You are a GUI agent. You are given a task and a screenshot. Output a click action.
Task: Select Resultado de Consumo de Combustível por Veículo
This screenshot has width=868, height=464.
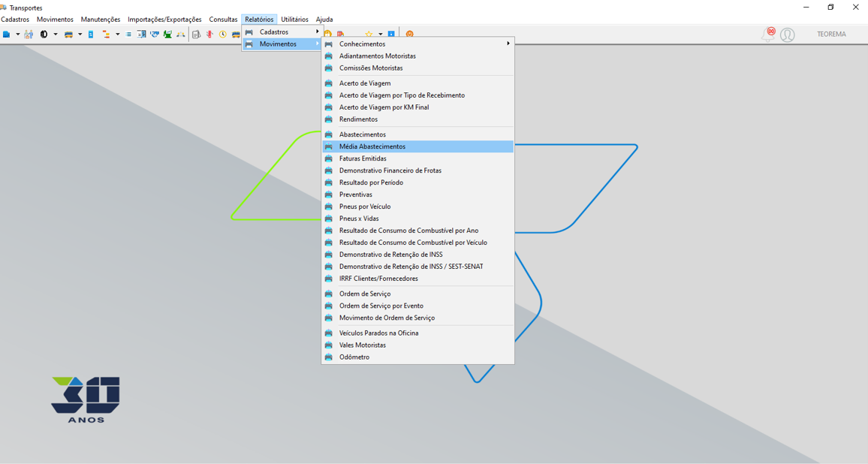[x=418, y=243]
